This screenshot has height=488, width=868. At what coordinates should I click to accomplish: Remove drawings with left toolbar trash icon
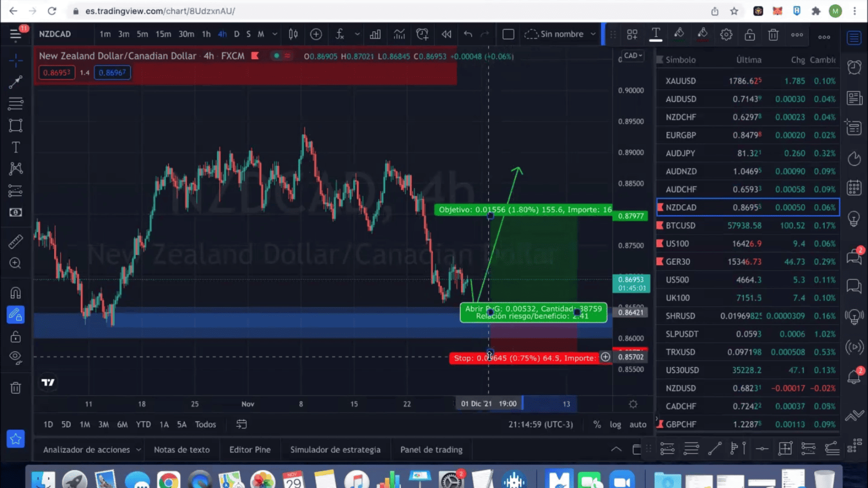15,388
